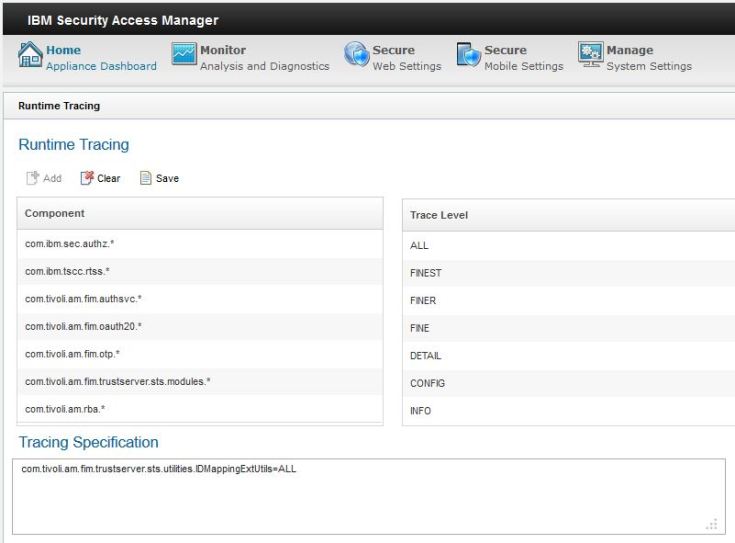
Task: Select the ALL trace level
Action: click(x=420, y=245)
